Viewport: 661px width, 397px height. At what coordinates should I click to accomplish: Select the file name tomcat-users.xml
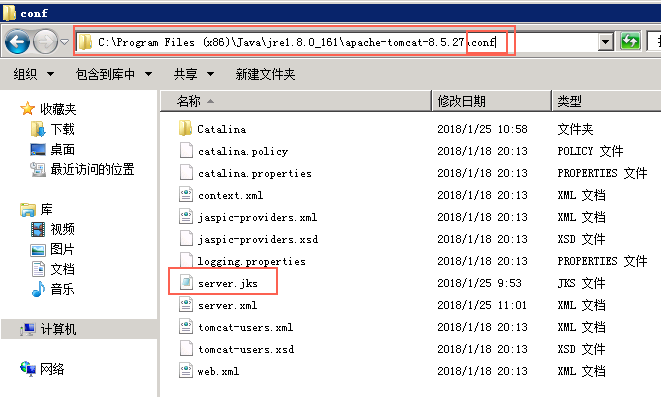[246, 327]
